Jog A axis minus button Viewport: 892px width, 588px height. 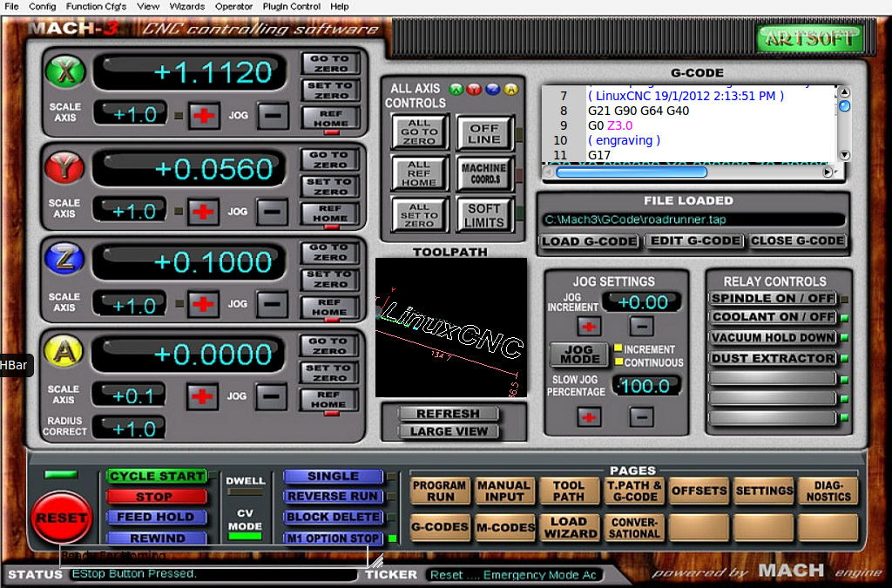[272, 396]
